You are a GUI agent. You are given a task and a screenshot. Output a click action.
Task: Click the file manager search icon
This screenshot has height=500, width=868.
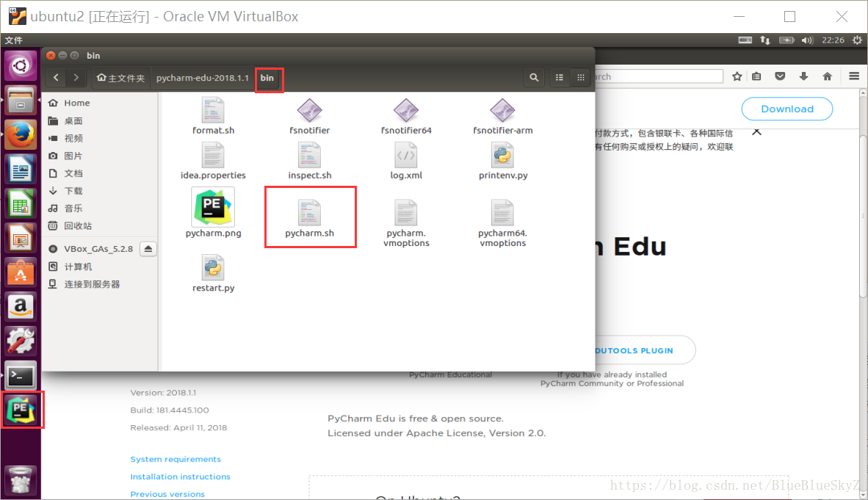point(534,78)
